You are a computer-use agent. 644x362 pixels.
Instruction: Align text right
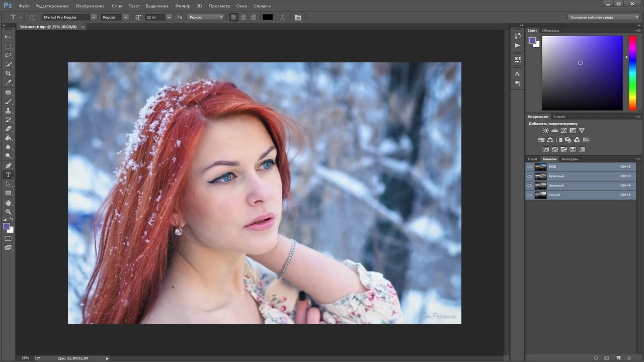pos(253,17)
